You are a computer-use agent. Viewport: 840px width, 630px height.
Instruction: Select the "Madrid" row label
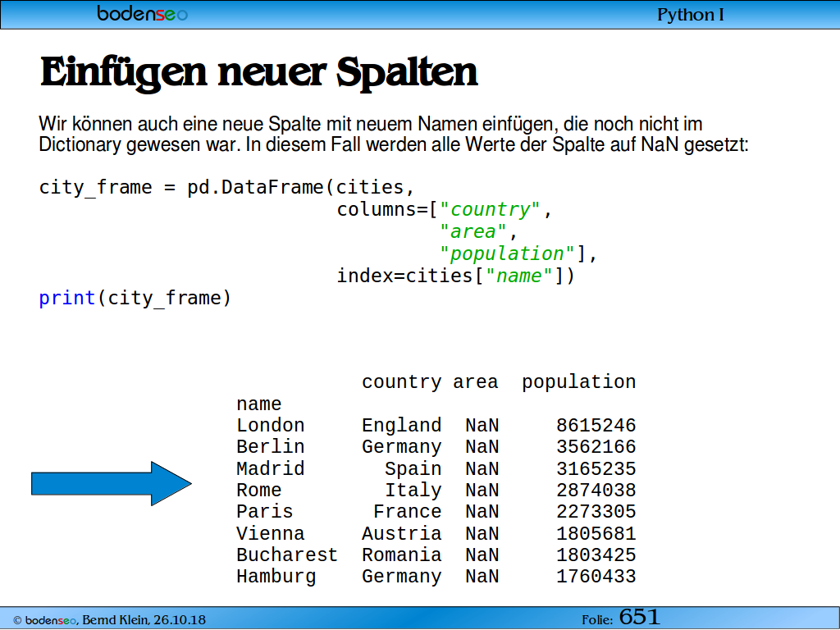271,468
